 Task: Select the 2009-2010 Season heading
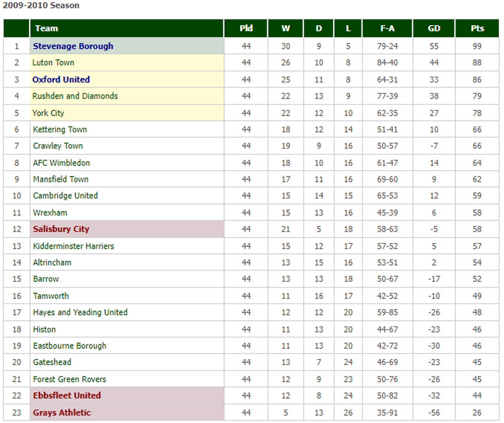pyautogui.click(x=41, y=6)
